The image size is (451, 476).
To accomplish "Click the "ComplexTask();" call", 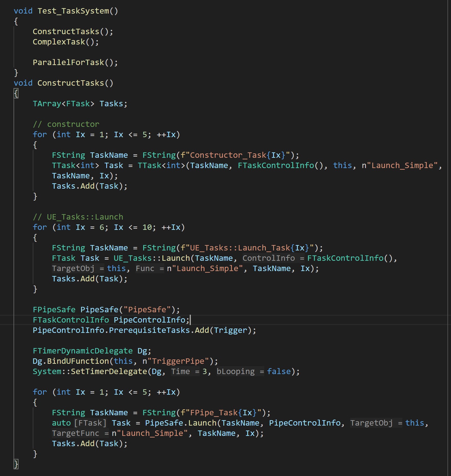I will click(66, 42).
